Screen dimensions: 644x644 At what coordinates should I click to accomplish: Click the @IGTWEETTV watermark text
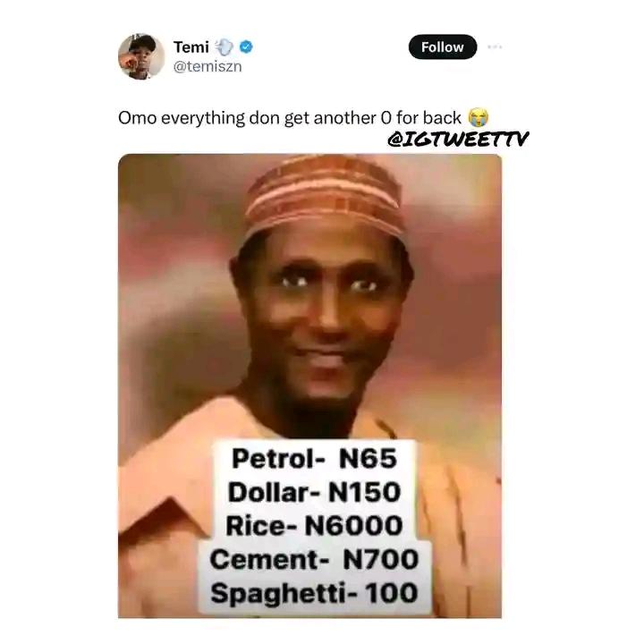tap(458, 140)
